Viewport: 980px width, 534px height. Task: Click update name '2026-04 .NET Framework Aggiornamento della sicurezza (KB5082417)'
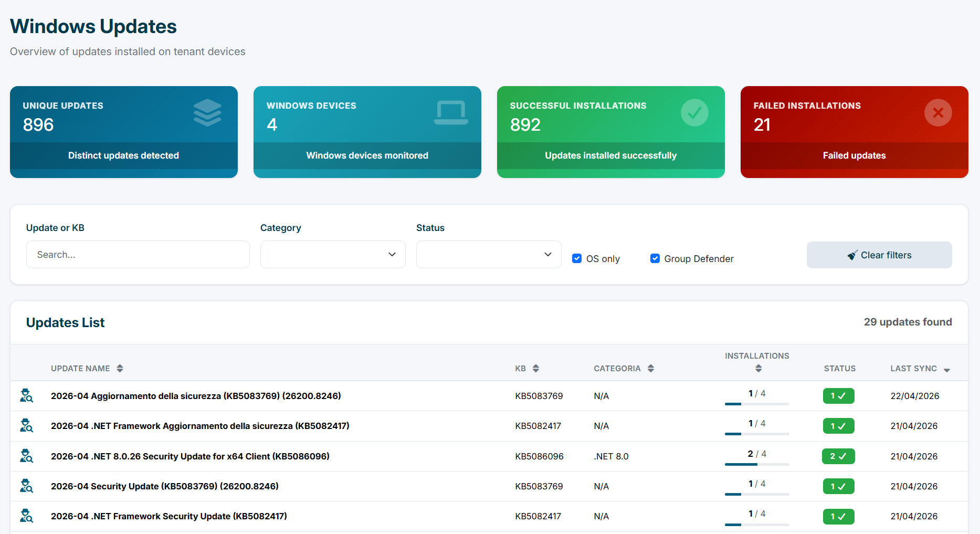[200, 425]
